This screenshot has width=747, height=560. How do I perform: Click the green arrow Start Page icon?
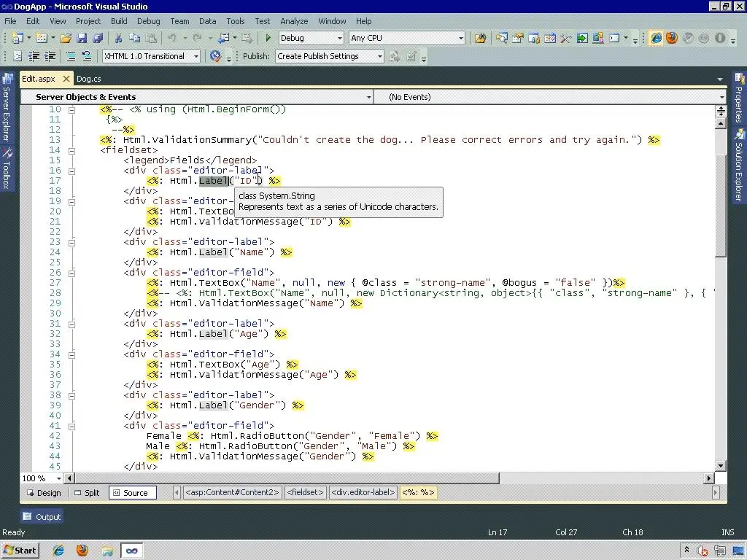coord(581,38)
